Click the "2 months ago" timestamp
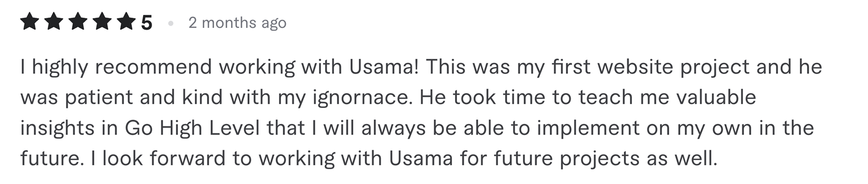 (x=237, y=23)
